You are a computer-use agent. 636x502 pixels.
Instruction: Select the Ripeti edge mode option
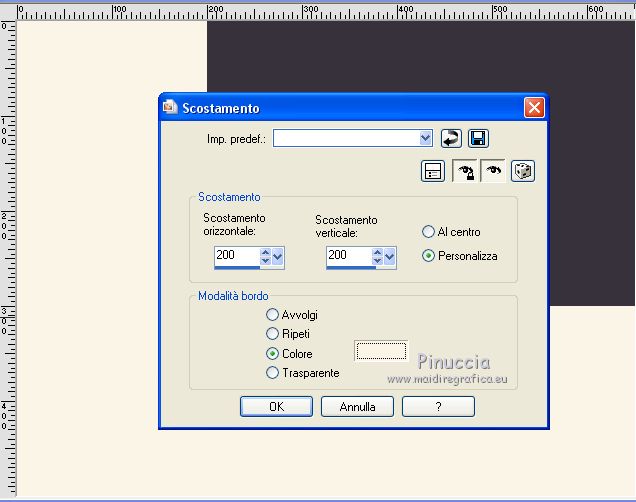[x=272, y=333]
